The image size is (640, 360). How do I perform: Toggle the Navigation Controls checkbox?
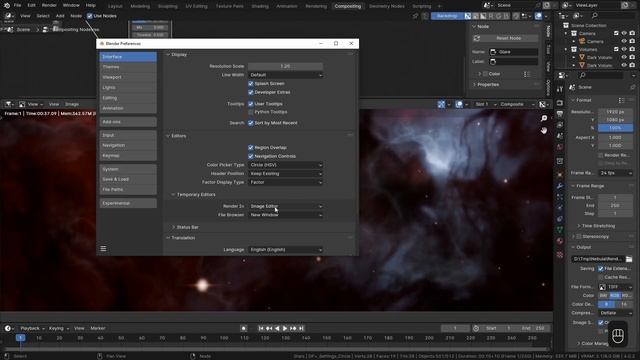click(x=251, y=156)
